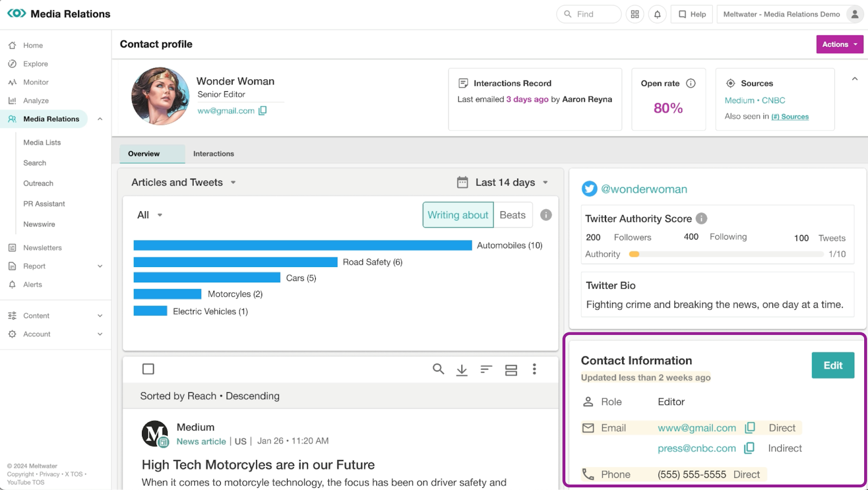Screen dimensions: 868x490
Task: Click the Twitter Authority progress bar
Action: pos(726,254)
